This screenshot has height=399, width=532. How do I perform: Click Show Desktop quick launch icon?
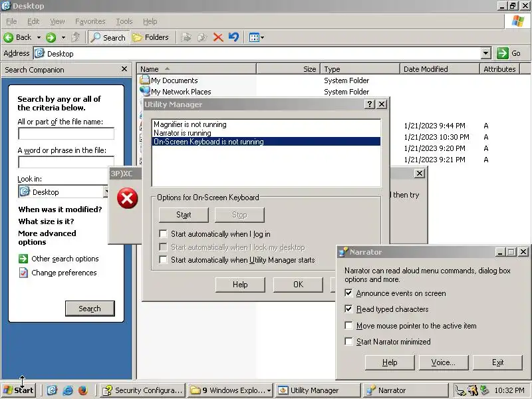point(52,390)
